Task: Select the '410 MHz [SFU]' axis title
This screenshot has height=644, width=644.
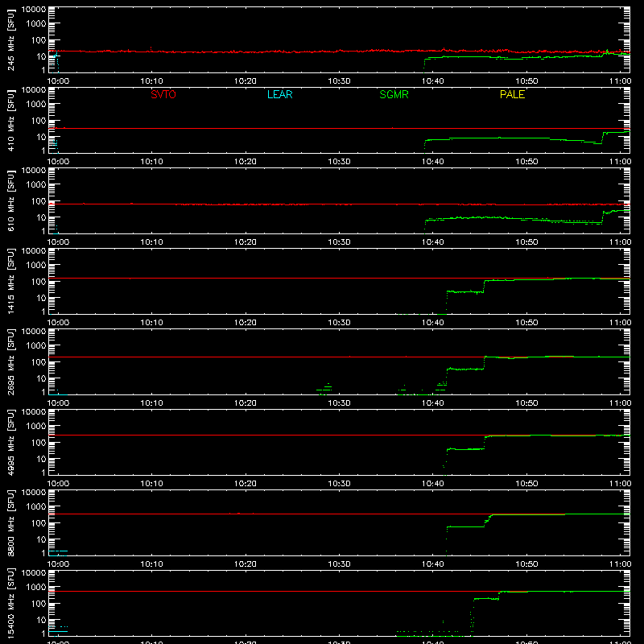Action: [10, 120]
